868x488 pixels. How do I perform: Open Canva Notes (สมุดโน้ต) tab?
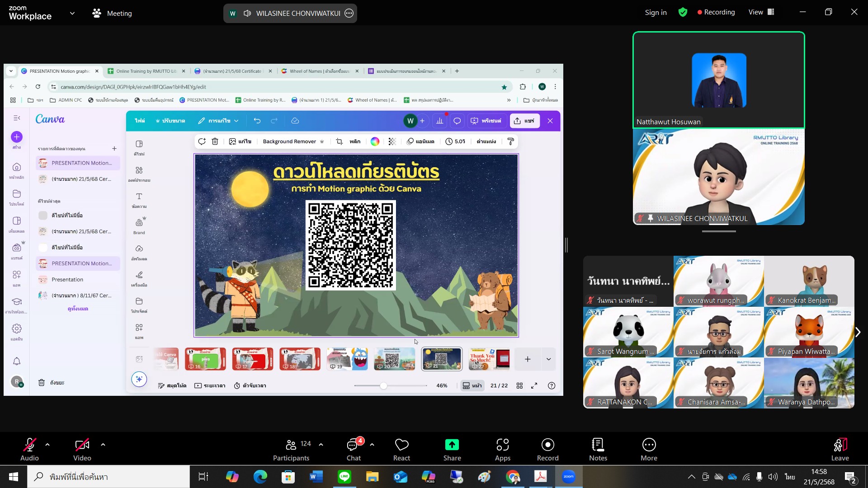coord(172,385)
